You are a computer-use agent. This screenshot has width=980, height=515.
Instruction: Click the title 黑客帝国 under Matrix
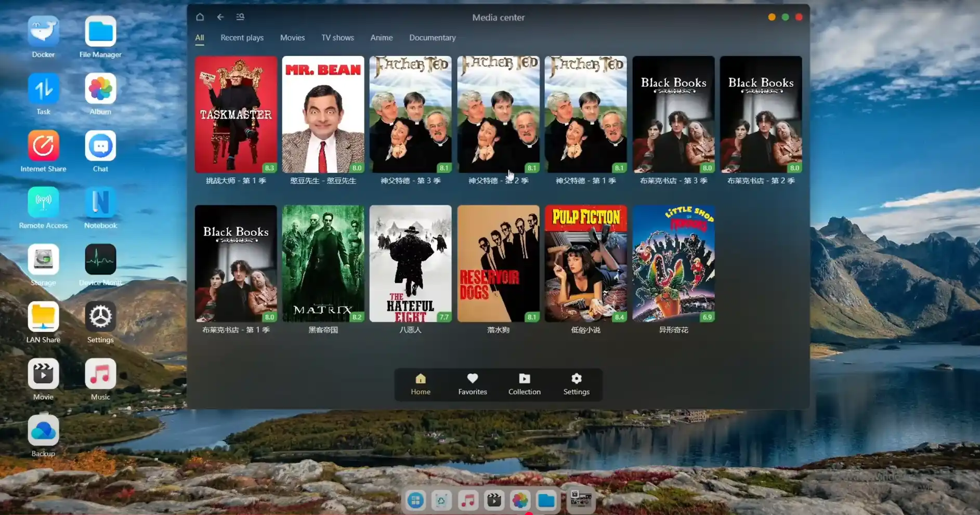[323, 330]
